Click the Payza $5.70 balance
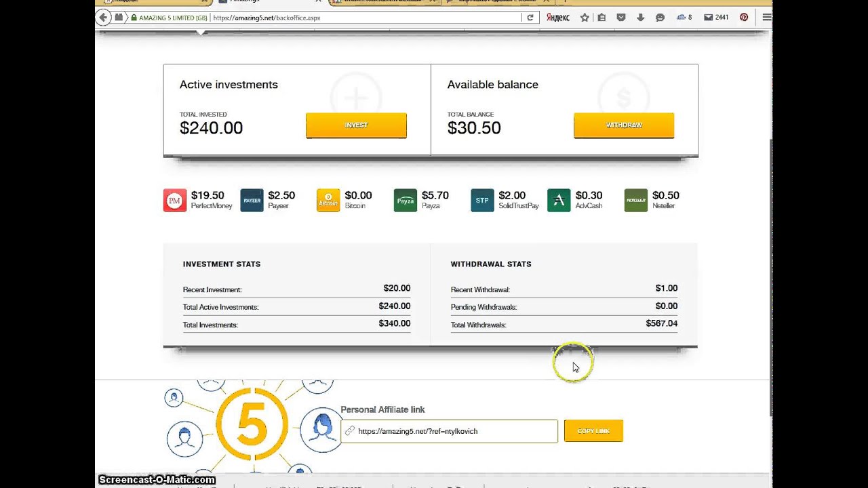The height and width of the screenshot is (488, 868). 435,195
